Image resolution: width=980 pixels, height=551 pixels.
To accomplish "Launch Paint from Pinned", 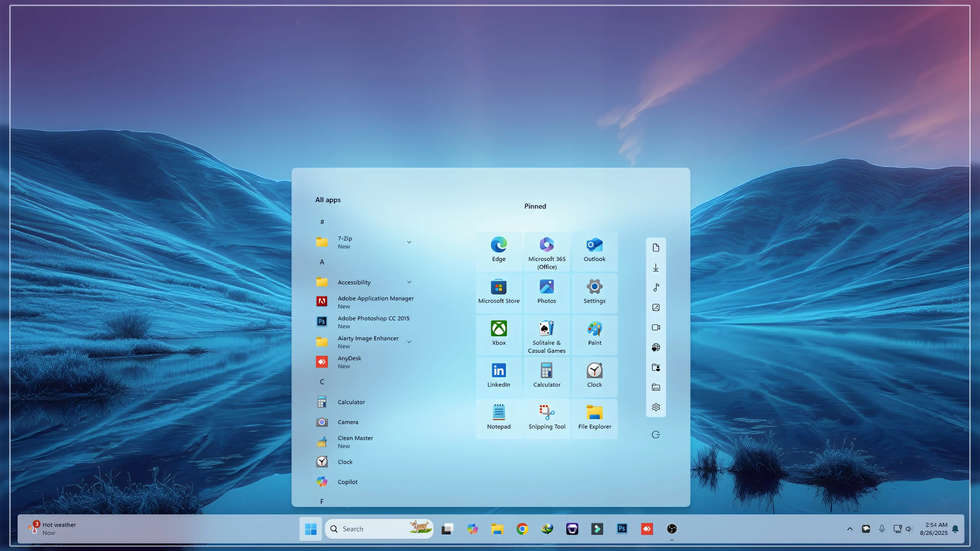I will click(x=595, y=335).
